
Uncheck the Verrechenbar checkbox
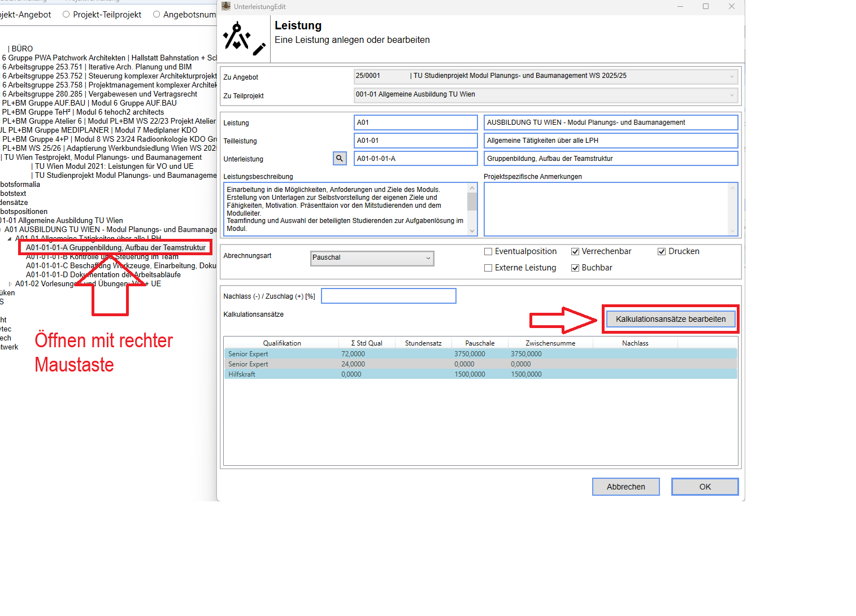coord(575,252)
